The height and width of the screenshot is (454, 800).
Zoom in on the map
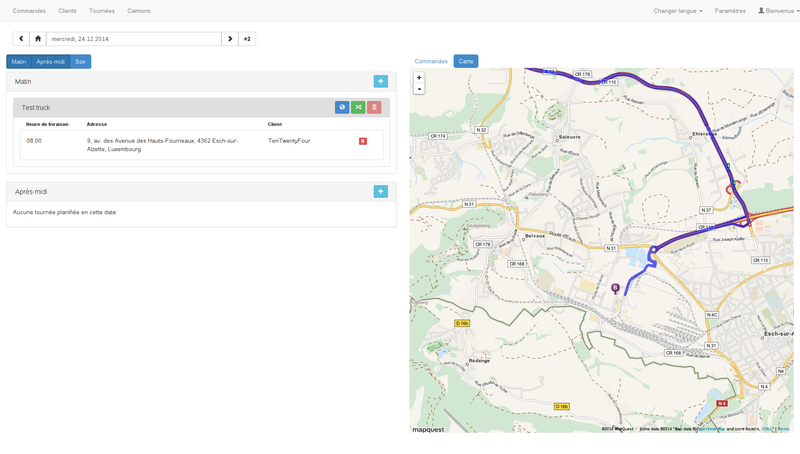point(419,78)
